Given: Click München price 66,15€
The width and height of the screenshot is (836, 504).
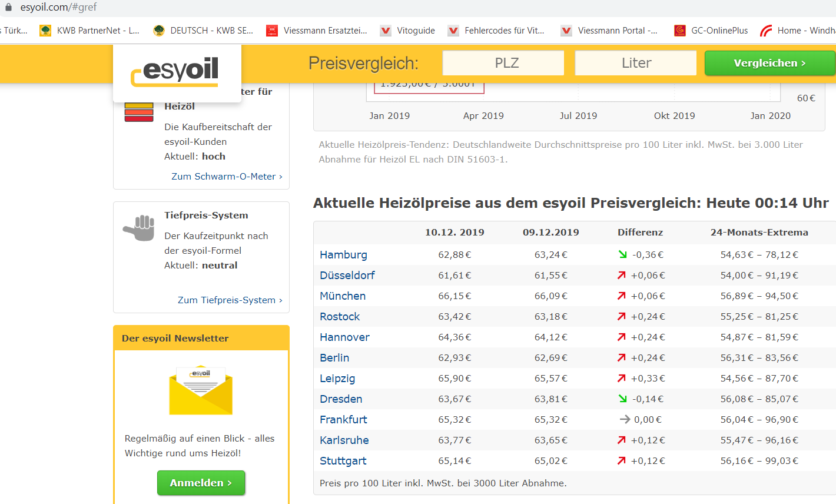Looking at the screenshot, I should pyautogui.click(x=455, y=296).
